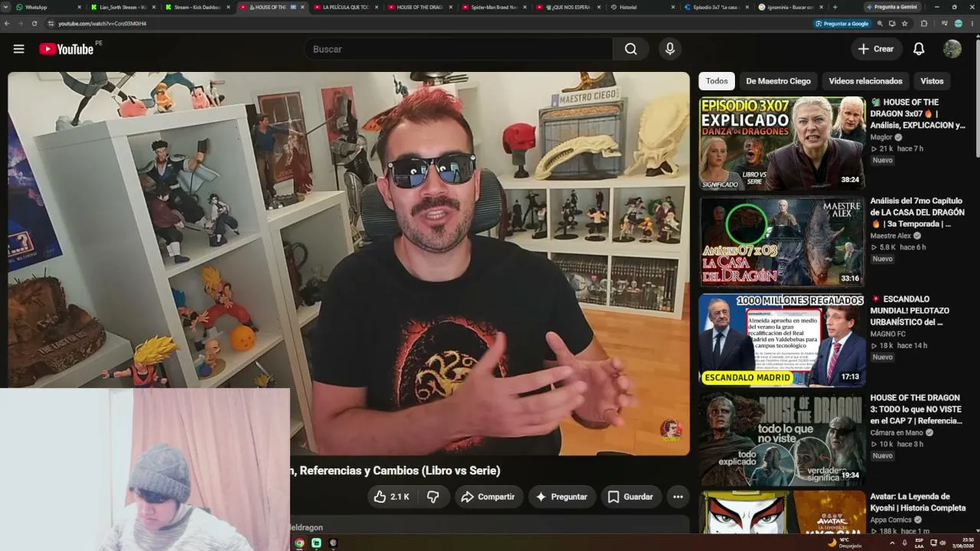Visit the Maestre Alex channel name
This screenshot has height=551, width=980.
coord(890,236)
